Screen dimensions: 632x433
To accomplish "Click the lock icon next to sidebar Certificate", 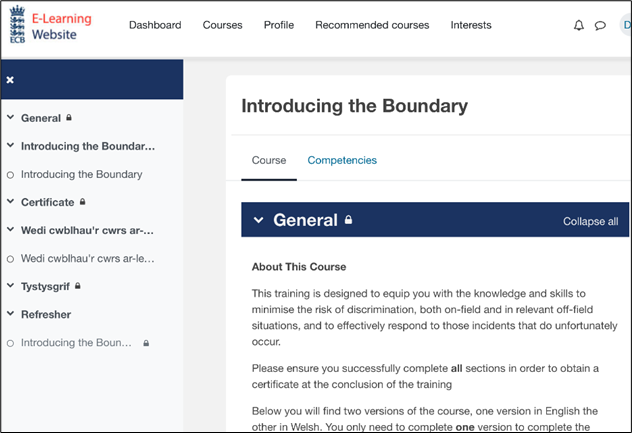I will click(x=83, y=202).
